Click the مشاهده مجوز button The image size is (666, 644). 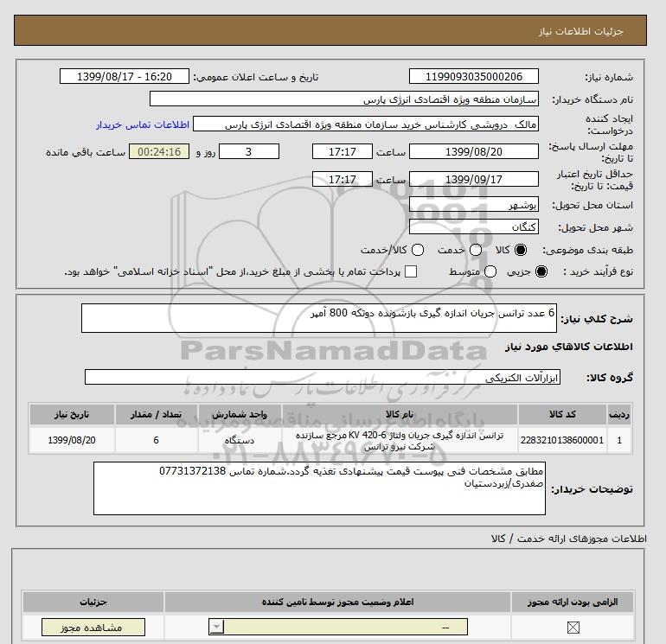pyautogui.click(x=93, y=628)
